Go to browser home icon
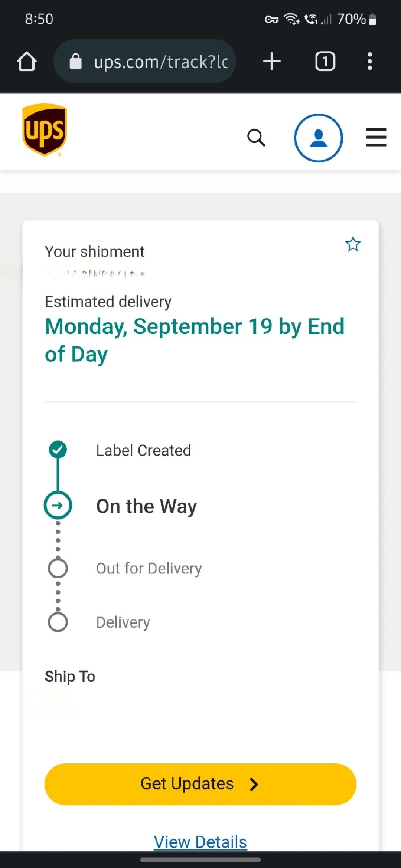Viewport: 401px width, 868px height. click(x=27, y=61)
